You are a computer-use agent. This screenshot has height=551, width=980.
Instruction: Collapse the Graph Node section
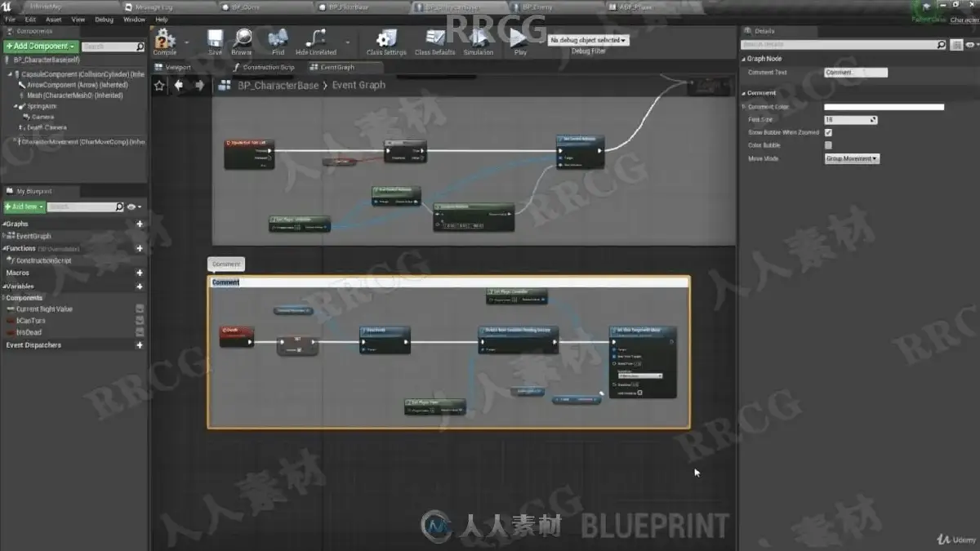[x=744, y=59]
